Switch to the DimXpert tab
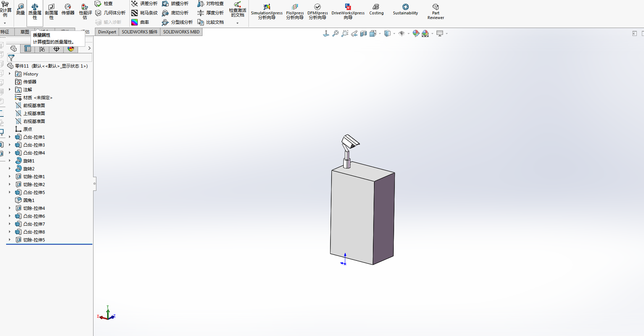 tap(107, 32)
